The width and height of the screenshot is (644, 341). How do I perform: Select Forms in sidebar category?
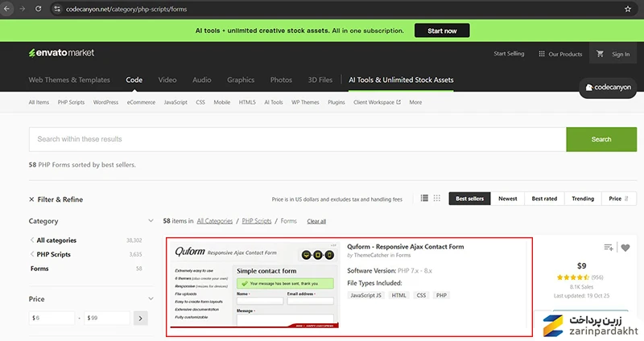point(39,269)
